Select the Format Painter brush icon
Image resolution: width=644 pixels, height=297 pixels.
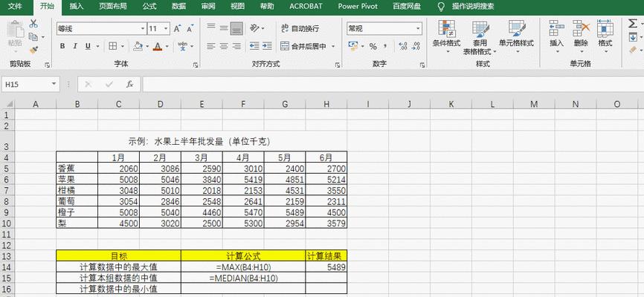[33, 50]
